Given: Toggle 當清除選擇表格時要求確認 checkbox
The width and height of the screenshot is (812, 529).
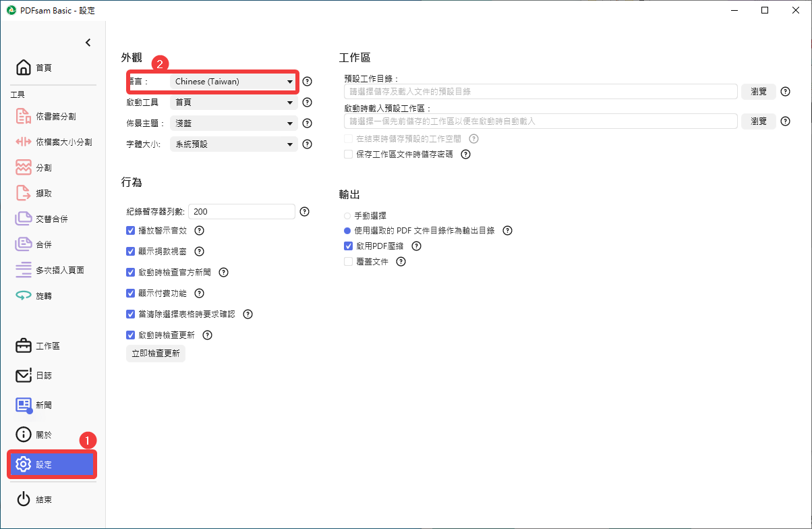Looking at the screenshot, I should [131, 314].
